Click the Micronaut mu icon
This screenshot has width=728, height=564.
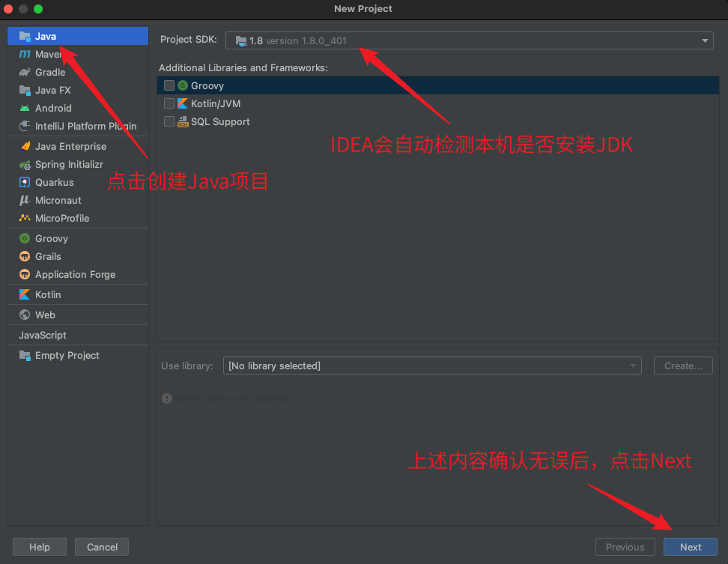pyautogui.click(x=25, y=201)
